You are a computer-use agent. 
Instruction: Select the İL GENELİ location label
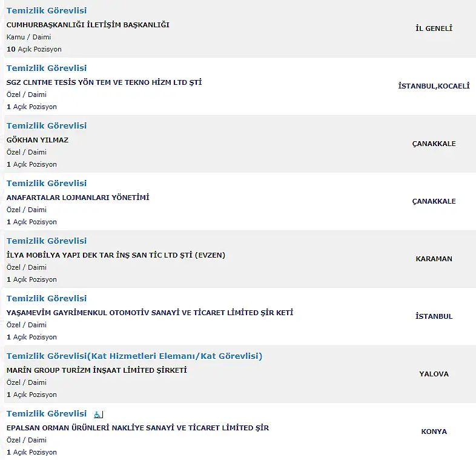[434, 28]
